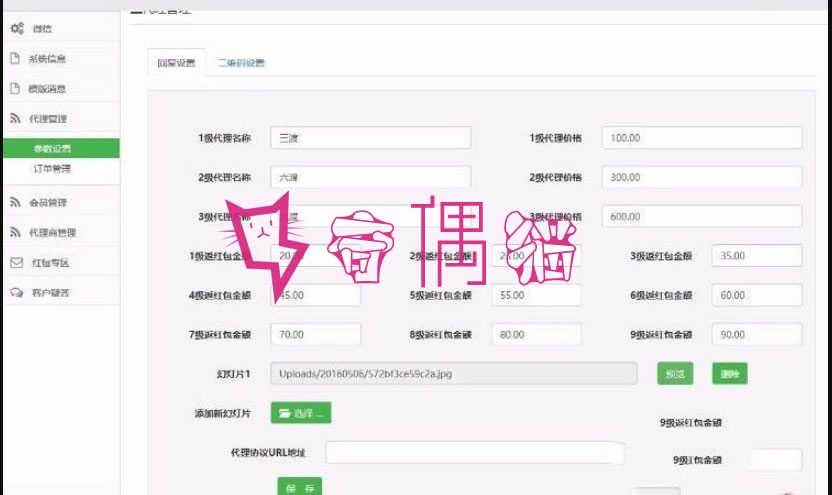Click the document icon beside 模版消息
This screenshot has width=832, height=495.
pyautogui.click(x=15, y=88)
